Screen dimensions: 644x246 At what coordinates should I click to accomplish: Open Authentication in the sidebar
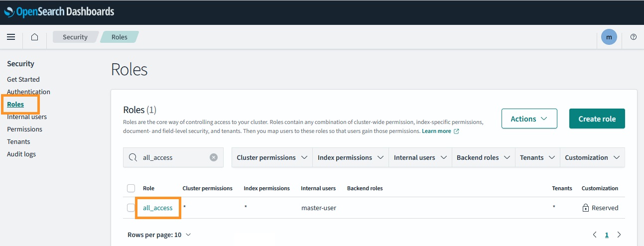28,92
